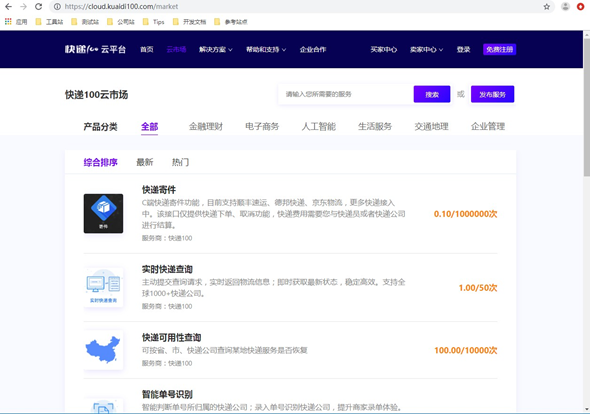Sort by 最新
This screenshot has width=590, height=414.
coord(145,162)
